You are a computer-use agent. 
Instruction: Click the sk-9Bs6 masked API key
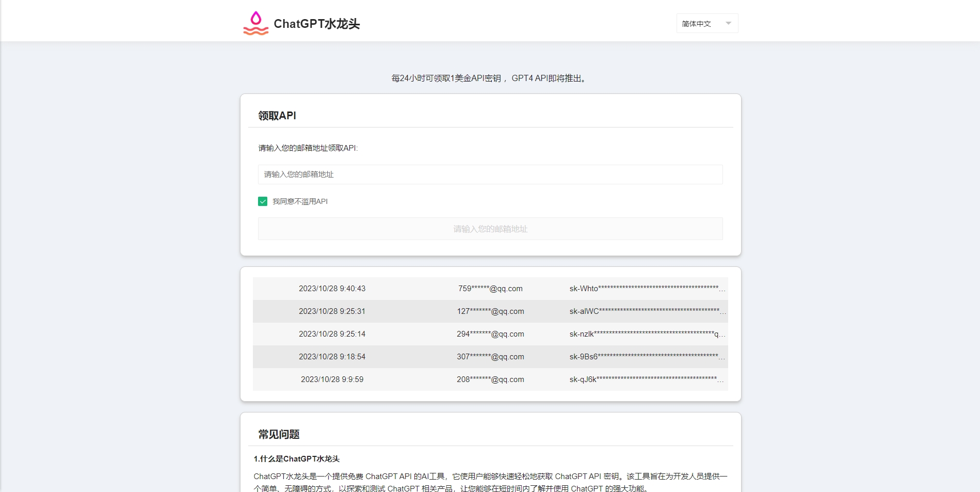(647, 357)
